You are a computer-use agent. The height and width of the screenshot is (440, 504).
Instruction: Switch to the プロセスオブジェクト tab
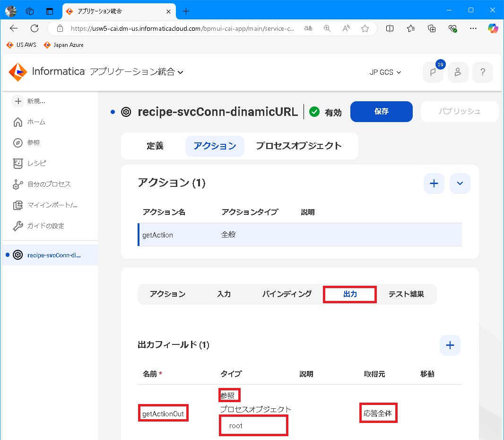tap(299, 146)
